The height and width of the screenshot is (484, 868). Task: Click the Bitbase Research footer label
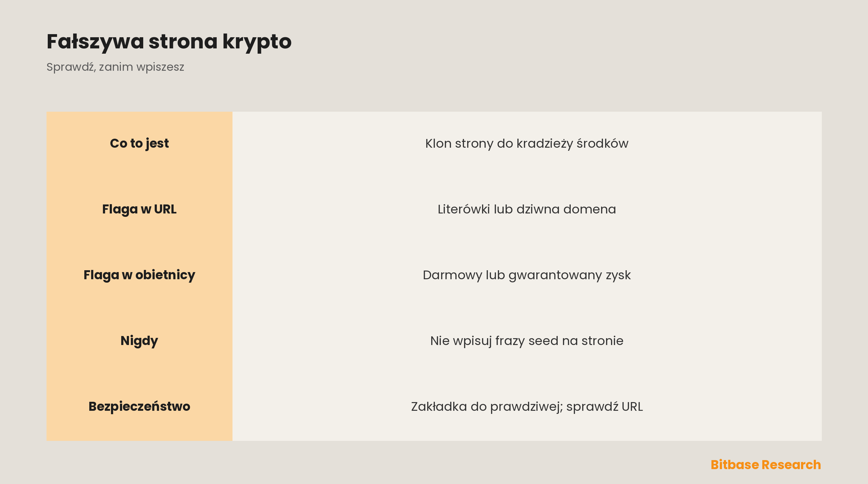(766, 465)
